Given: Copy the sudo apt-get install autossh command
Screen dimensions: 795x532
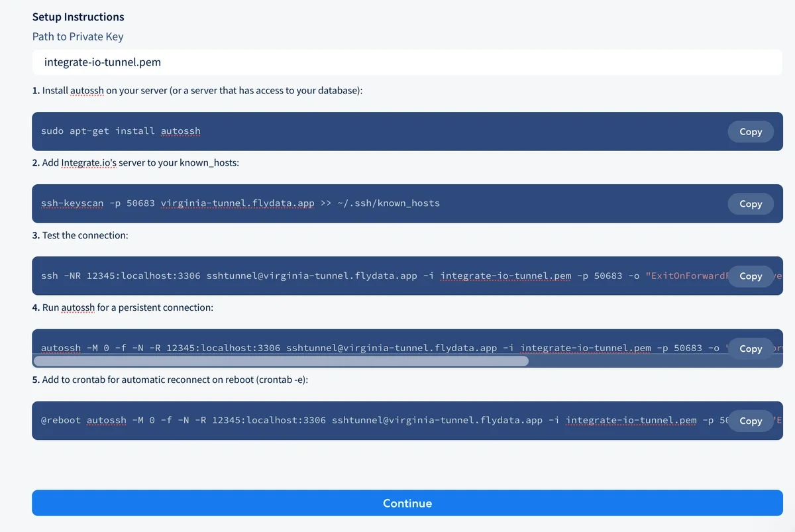Looking at the screenshot, I should point(750,132).
